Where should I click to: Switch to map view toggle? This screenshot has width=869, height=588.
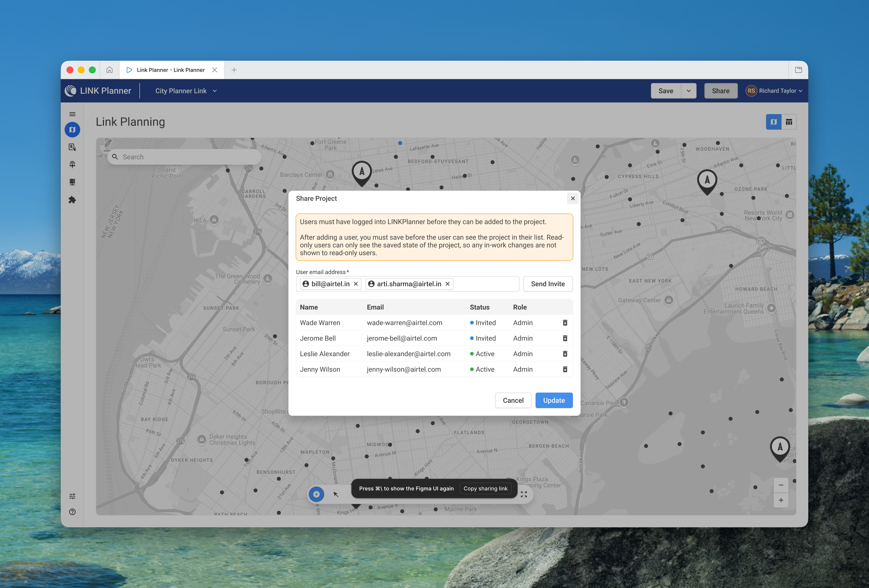click(x=774, y=122)
